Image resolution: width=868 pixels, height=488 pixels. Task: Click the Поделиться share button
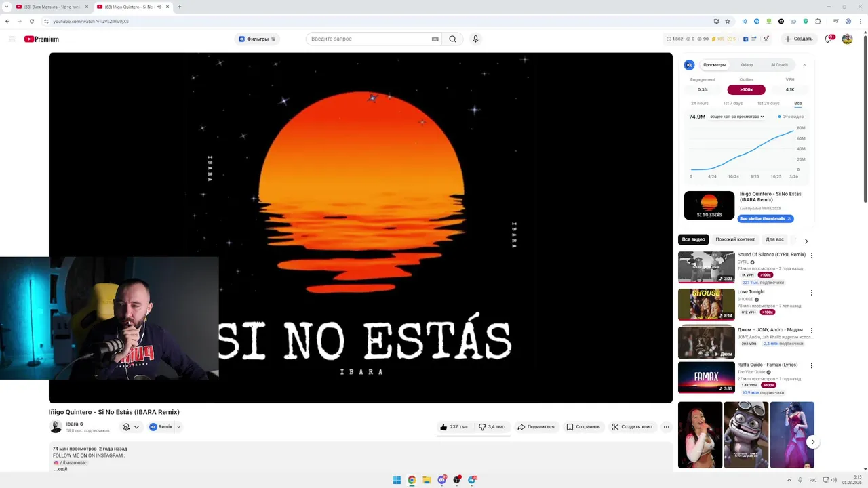536,427
